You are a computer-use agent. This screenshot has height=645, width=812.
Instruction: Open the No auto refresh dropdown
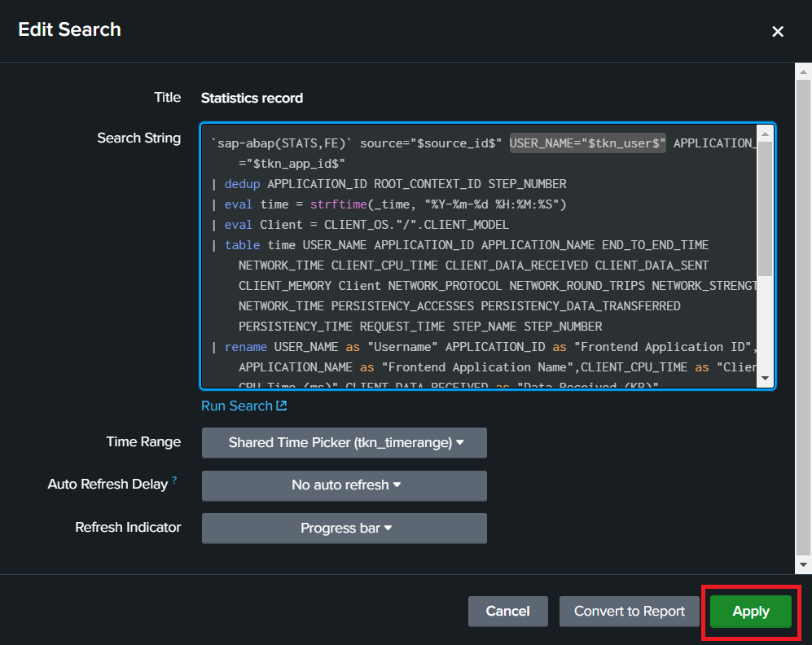pos(344,485)
